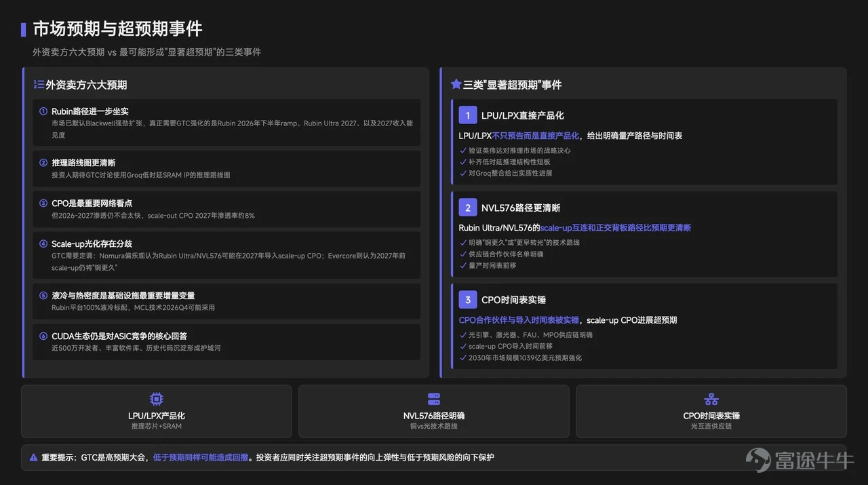Viewport: 868px width, 485px height.
Task: Click the text mentioning scale-out CPO 2027年渗透率约8%
Action: 153,216
